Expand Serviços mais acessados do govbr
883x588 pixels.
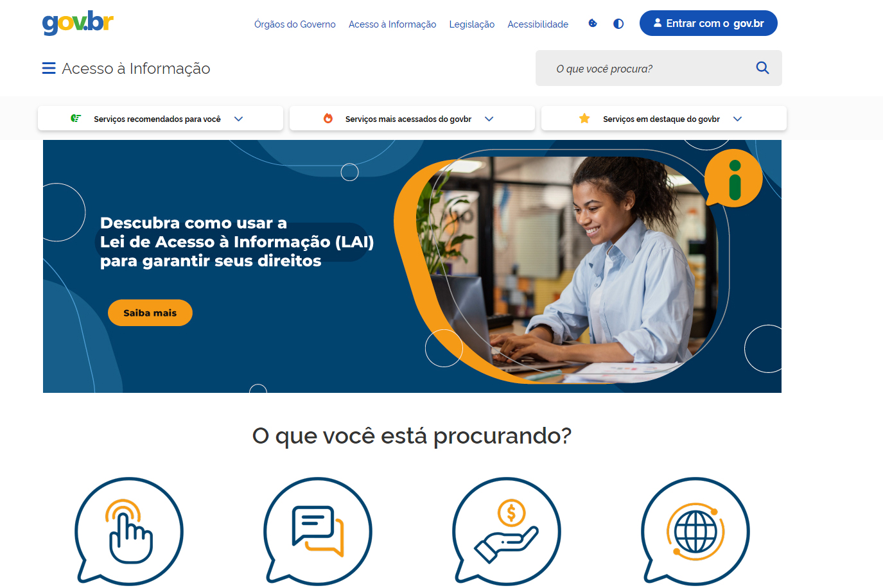click(x=412, y=119)
